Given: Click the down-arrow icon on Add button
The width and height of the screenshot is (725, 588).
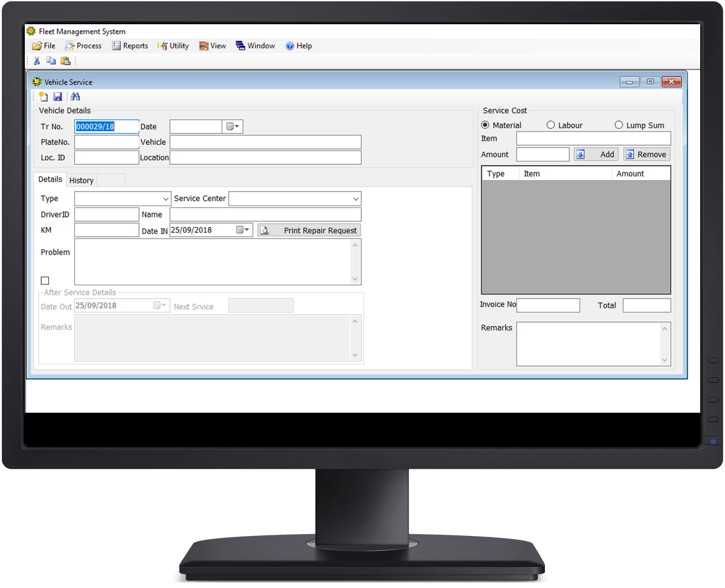Looking at the screenshot, I should click(x=581, y=155).
